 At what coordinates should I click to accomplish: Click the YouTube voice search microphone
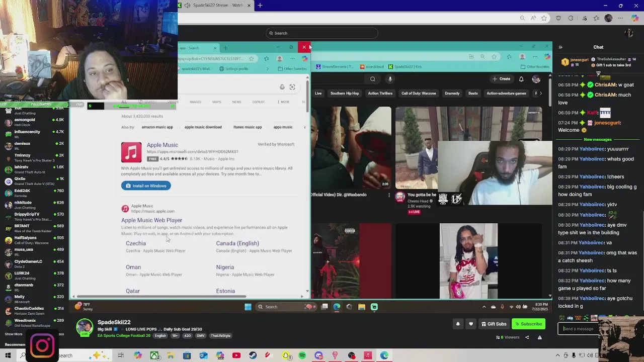coord(390,79)
